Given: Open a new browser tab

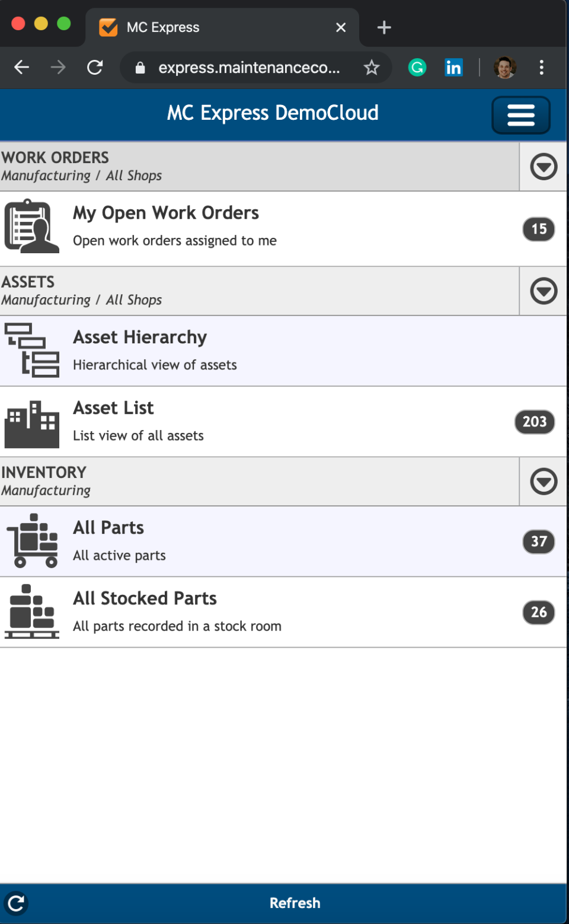Looking at the screenshot, I should 384,27.
